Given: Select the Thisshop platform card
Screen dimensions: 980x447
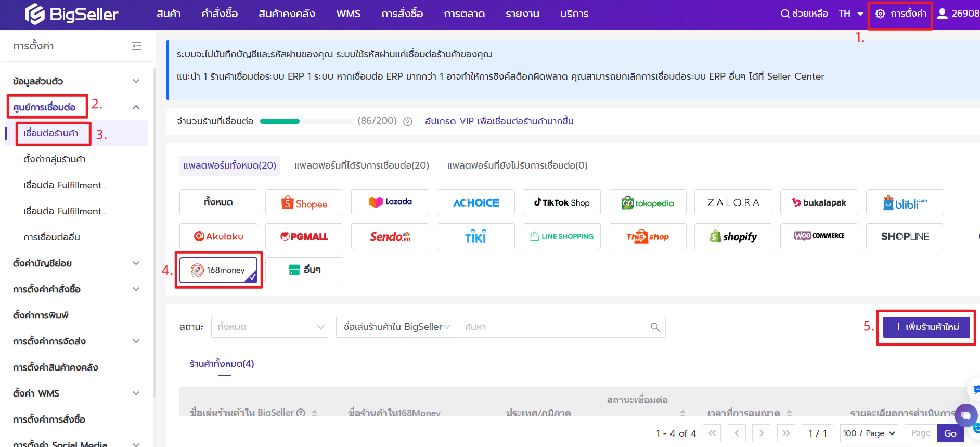Looking at the screenshot, I should point(648,236).
